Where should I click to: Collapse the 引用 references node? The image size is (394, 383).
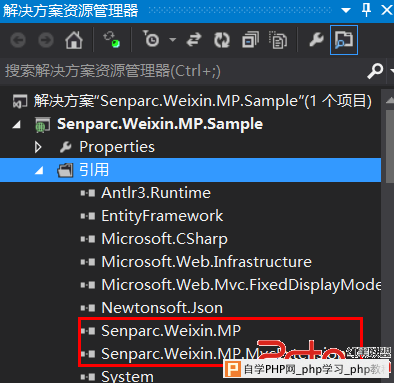click(x=39, y=171)
